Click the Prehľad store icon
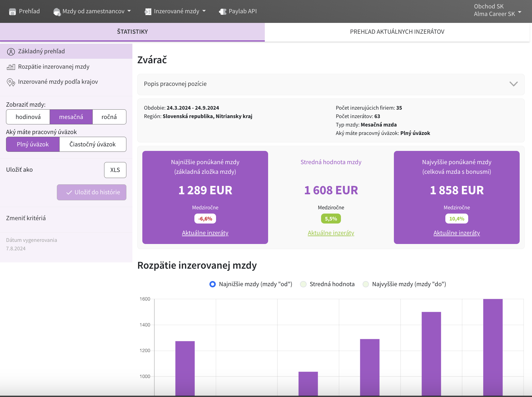 [12, 12]
